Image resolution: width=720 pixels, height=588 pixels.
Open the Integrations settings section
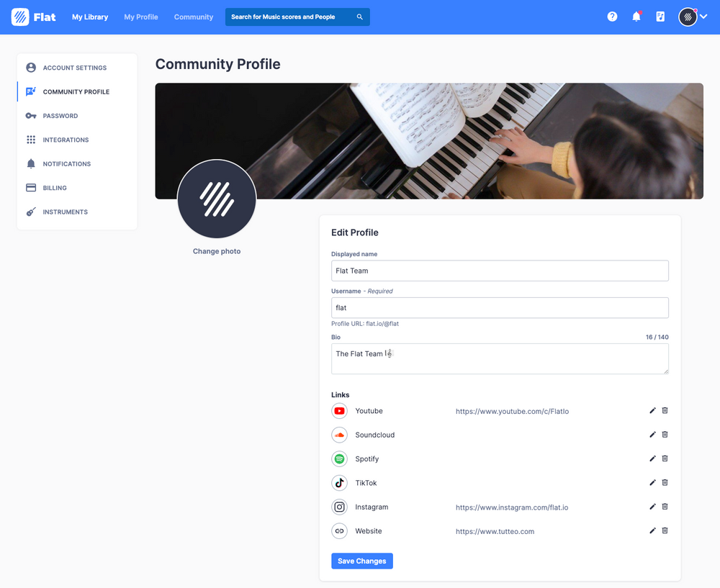click(66, 140)
